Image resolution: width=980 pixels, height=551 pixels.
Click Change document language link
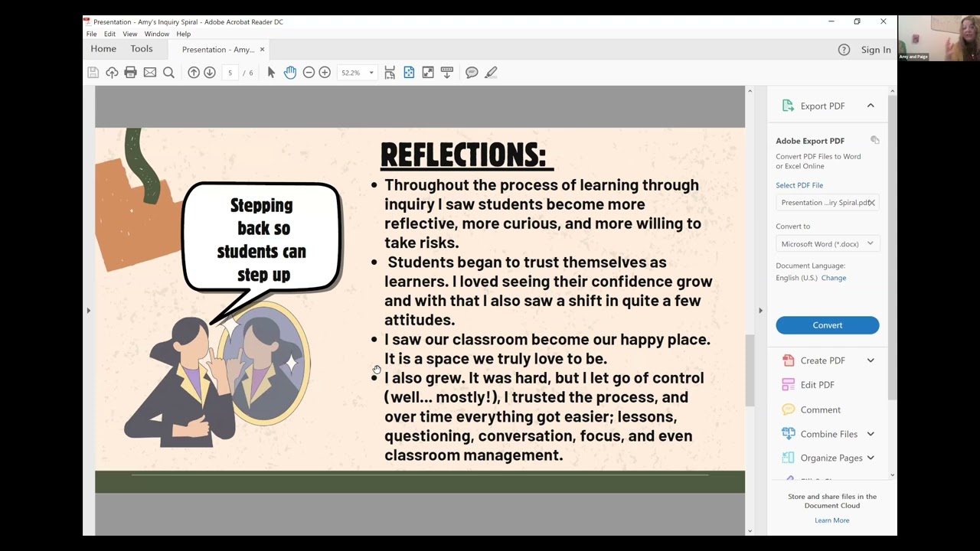834,278
